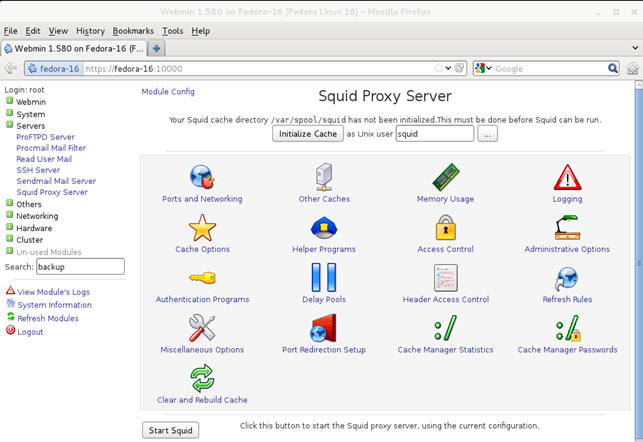Expand the Hardware category in sidebar
The height and width of the screenshot is (442, 643).
(x=9, y=227)
